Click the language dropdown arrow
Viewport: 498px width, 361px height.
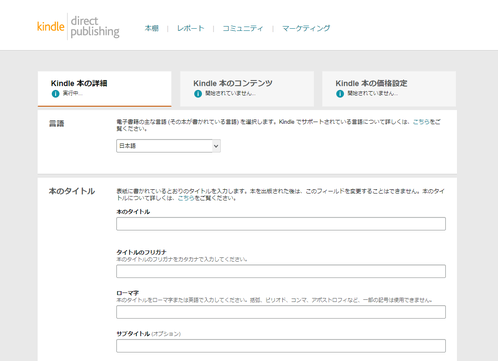coord(216,146)
